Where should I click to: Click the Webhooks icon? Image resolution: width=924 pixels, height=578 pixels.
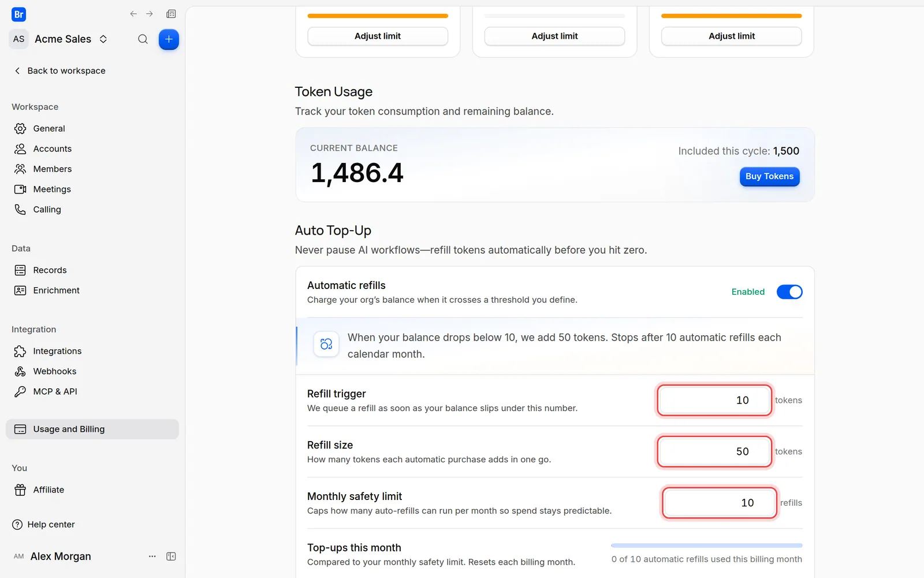click(x=20, y=371)
